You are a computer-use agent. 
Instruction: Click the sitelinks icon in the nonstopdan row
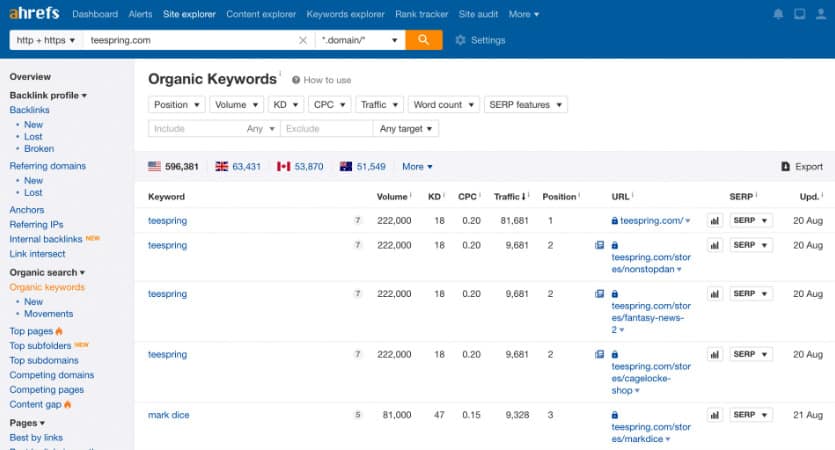tap(599, 245)
